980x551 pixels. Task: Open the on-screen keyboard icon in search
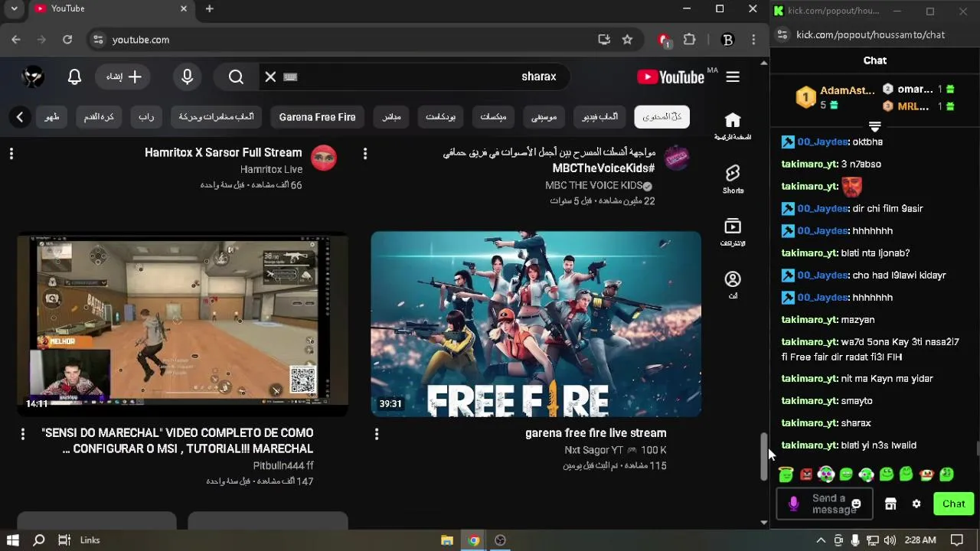290,77
